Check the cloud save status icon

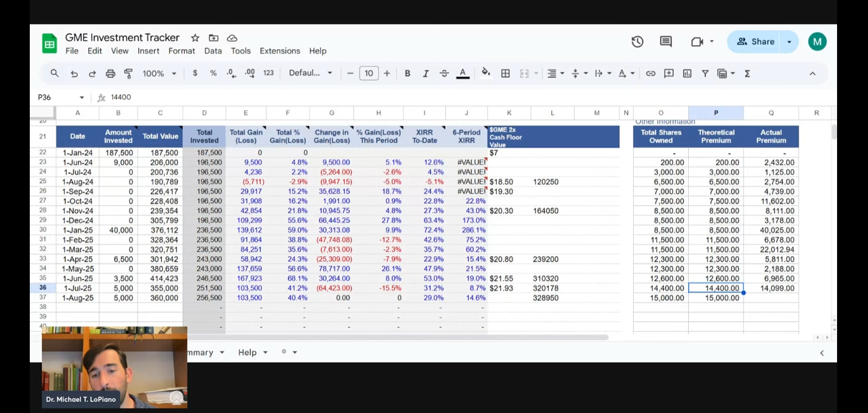tap(232, 38)
